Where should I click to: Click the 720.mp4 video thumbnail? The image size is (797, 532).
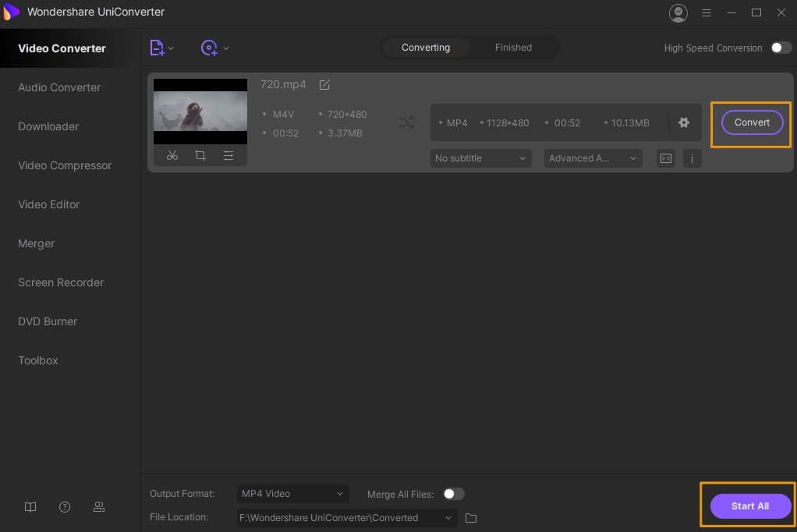pos(200,112)
